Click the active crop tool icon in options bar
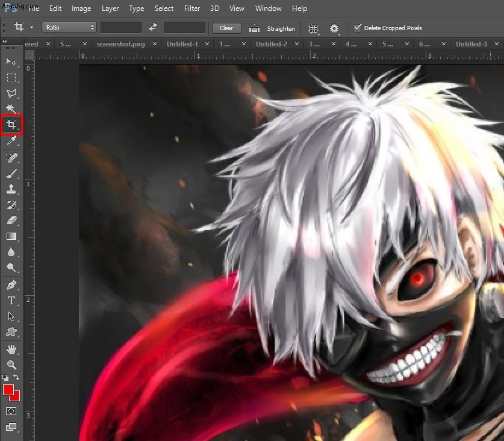 click(x=19, y=27)
